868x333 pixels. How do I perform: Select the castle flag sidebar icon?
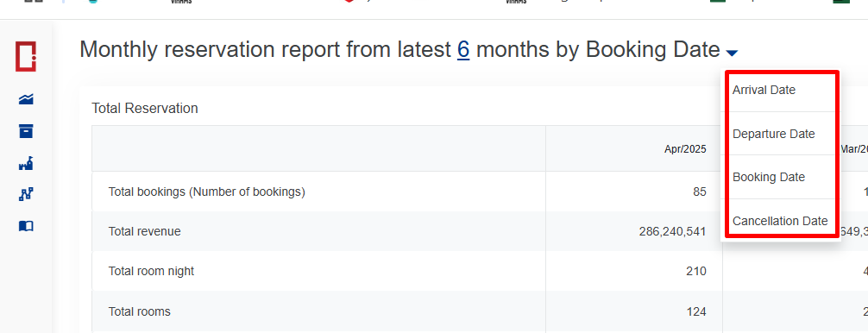coord(26,163)
